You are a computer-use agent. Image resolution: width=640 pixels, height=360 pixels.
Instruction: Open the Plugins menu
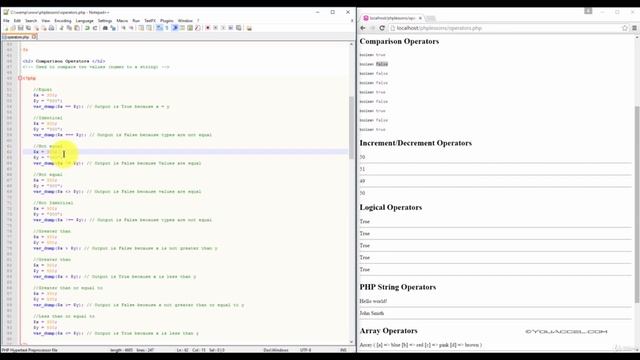click(x=167, y=20)
